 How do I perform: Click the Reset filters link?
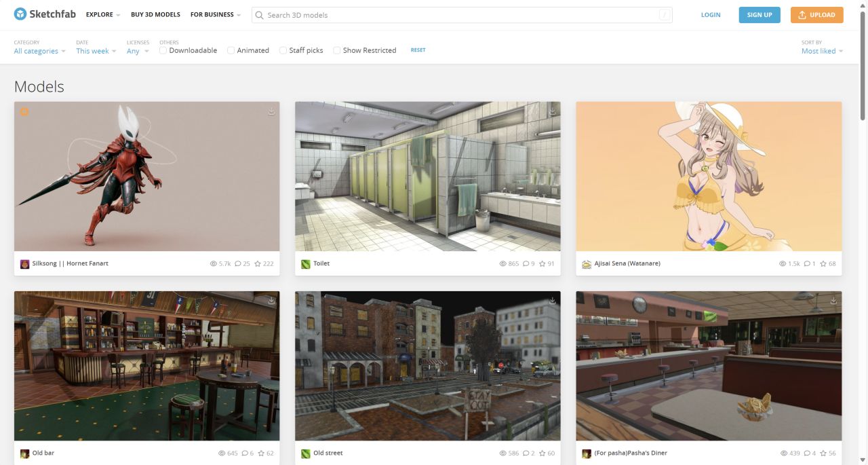coord(418,50)
